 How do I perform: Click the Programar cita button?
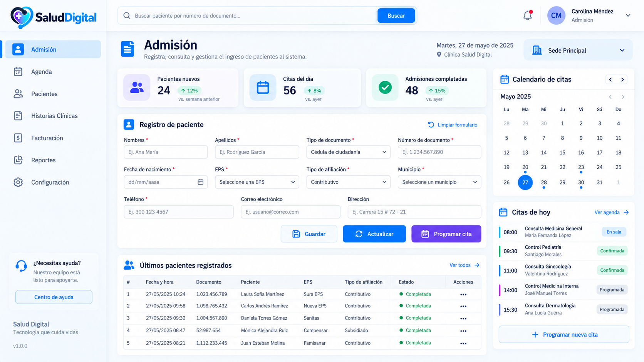[446, 234]
